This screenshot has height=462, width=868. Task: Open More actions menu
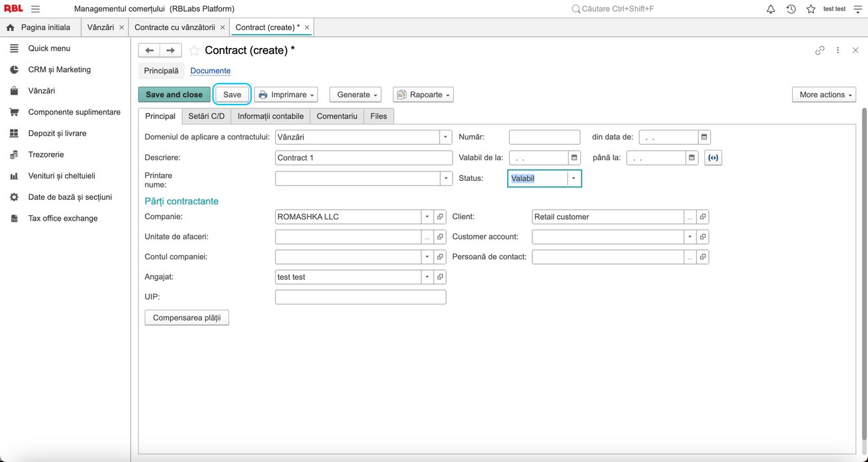[x=824, y=95]
